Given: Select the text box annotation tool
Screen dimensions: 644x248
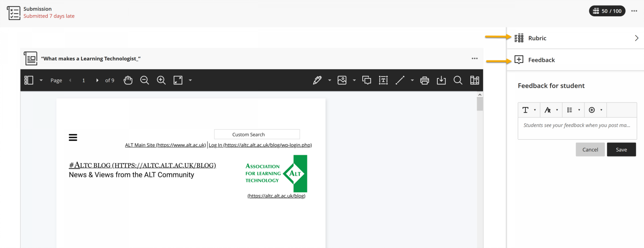Looking at the screenshot, I should [383, 80].
